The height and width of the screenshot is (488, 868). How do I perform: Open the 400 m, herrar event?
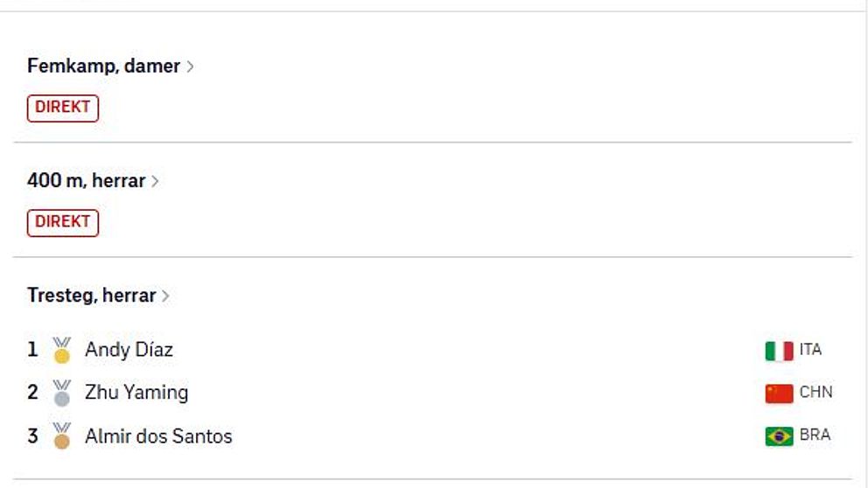(87, 180)
